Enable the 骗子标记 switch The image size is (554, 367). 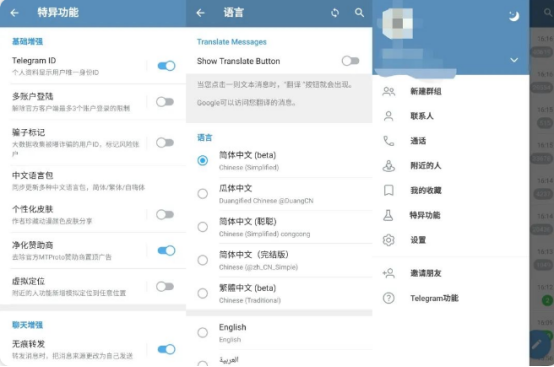click(x=165, y=143)
